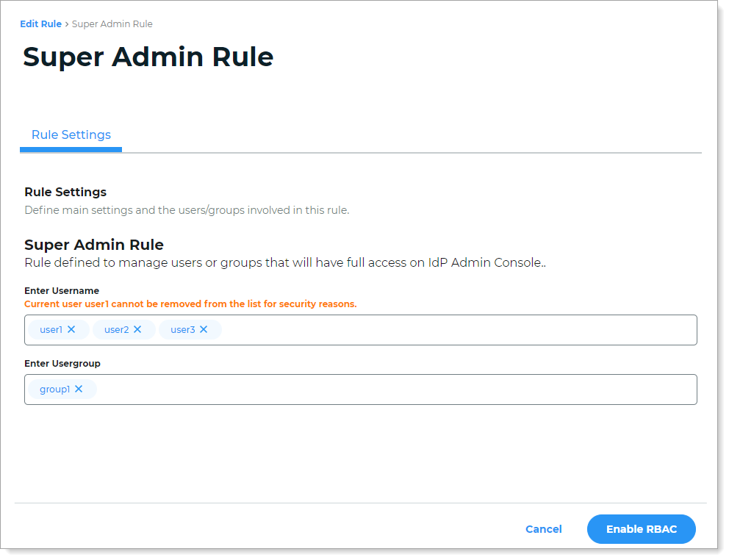Screen dimensions: 729x560
Task: Click the Enable RBAC button
Action: [x=641, y=529]
